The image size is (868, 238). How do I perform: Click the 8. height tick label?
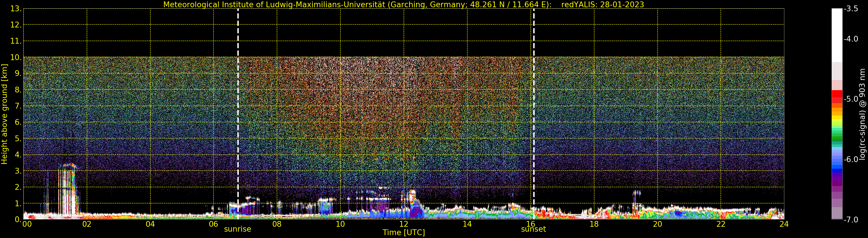tap(18, 90)
